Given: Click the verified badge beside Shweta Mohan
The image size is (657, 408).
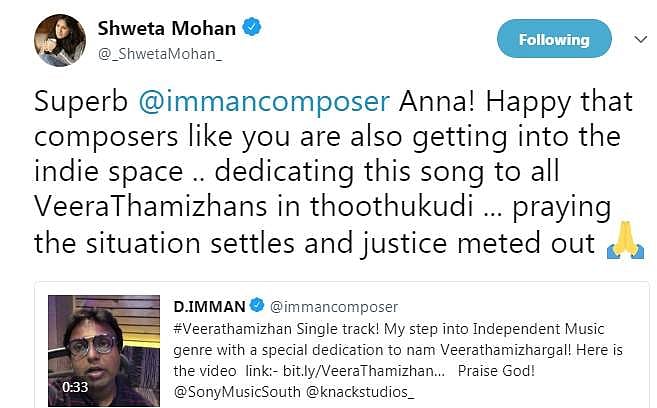Looking at the screenshot, I should click(x=254, y=28).
